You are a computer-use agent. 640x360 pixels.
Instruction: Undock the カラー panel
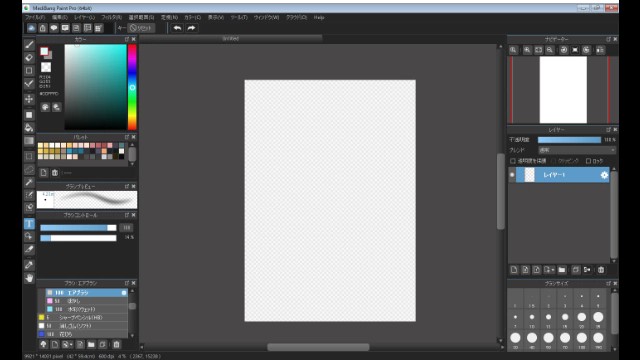(x=127, y=39)
